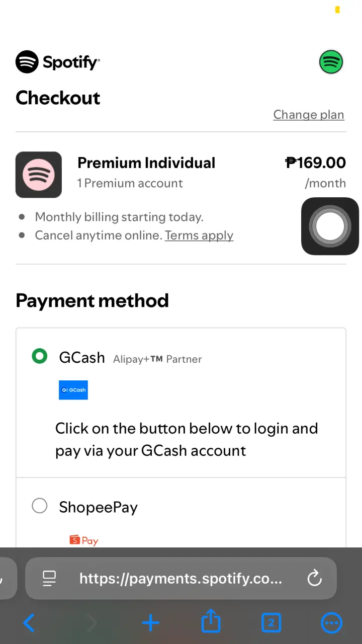Tap the ShopeePay SPay logo
Screen dimensions: 362x644
84,540
